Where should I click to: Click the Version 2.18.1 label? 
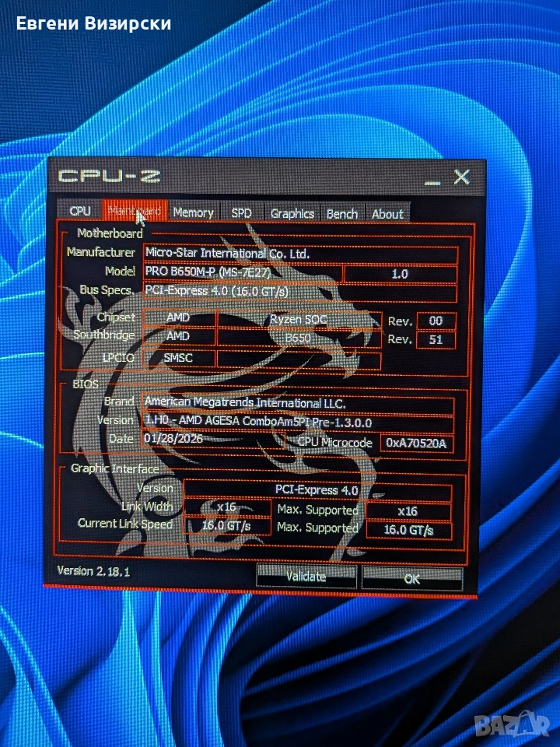click(x=93, y=570)
